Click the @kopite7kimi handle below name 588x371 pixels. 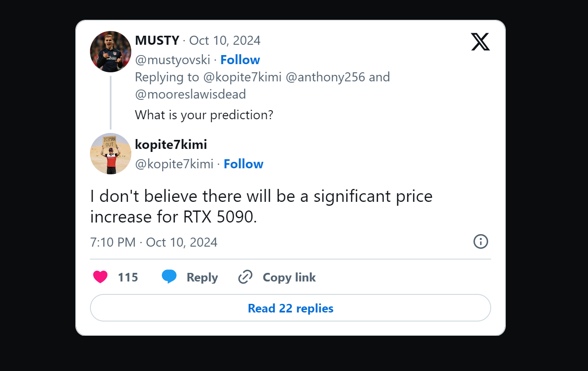pos(174,164)
